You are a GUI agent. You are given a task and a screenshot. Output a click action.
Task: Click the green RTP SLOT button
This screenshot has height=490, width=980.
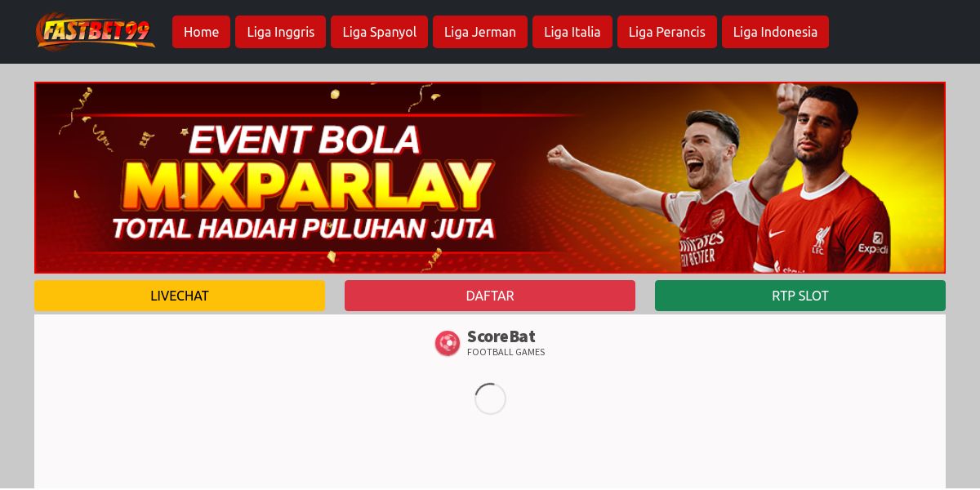pyautogui.click(x=800, y=296)
